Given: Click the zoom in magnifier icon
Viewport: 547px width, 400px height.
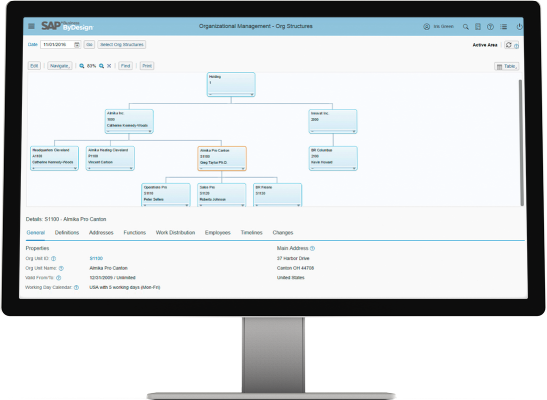Looking at the screenshot, I should tap(102, 66).
